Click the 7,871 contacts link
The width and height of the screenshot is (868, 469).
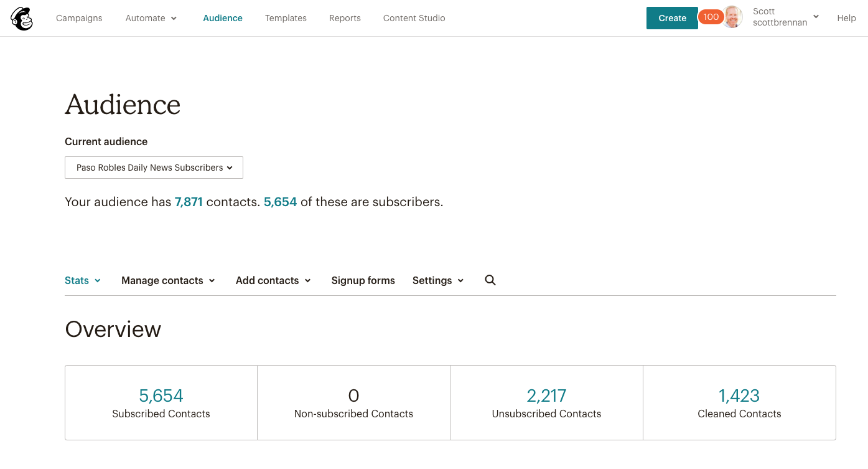[x=189, y=202]
